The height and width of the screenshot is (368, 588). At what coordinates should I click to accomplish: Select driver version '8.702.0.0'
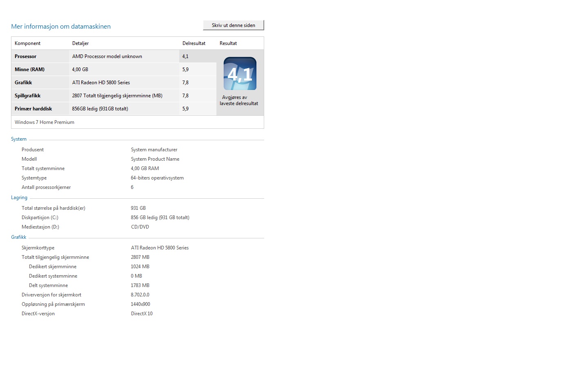(x=140, y=295)
